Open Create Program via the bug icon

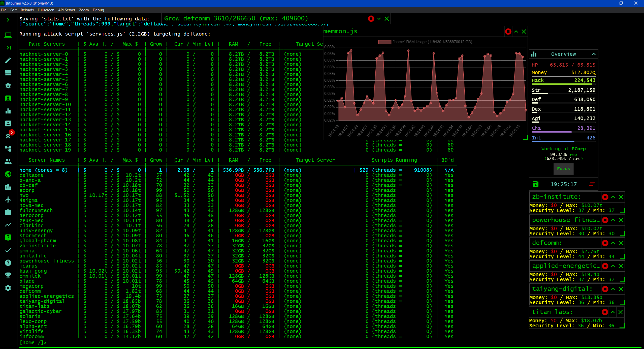tap(8, 85)
